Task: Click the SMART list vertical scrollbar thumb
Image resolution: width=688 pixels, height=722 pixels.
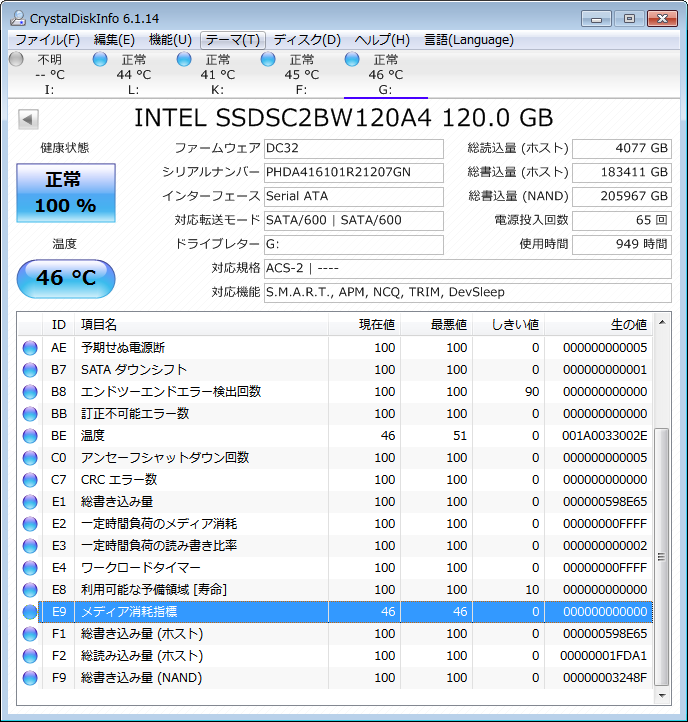Action: click(x=662, y=557)
